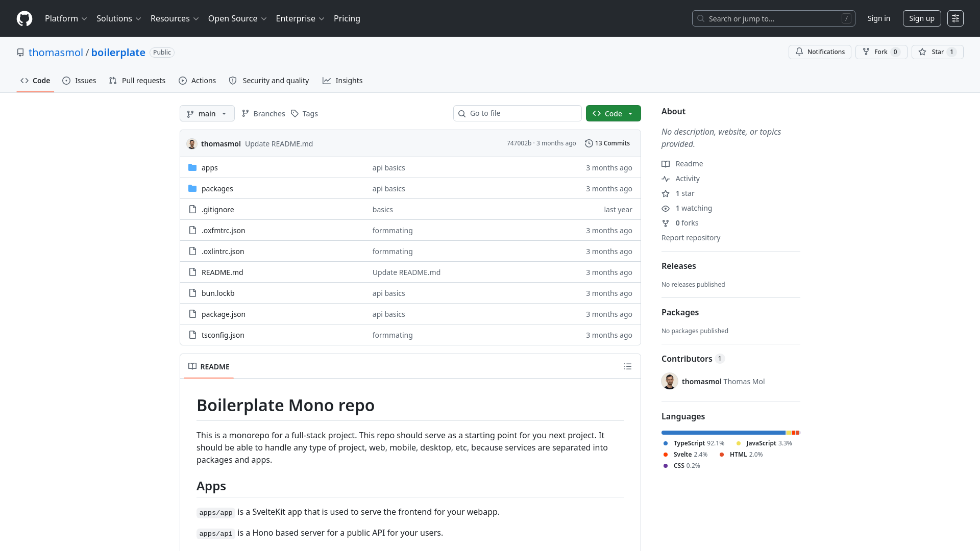
Task: Click the bun.lockb file icon
Action: (192, 293)
